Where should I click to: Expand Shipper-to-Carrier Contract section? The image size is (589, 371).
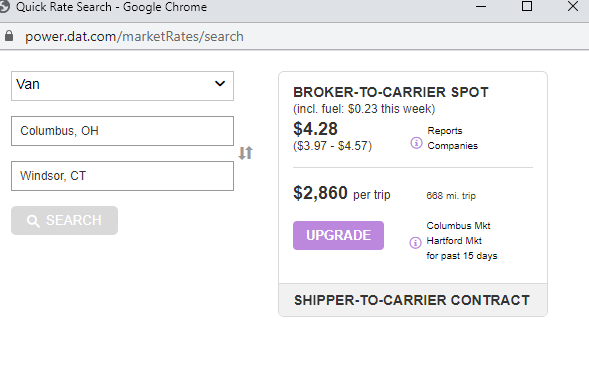click(x=413, y=300)
